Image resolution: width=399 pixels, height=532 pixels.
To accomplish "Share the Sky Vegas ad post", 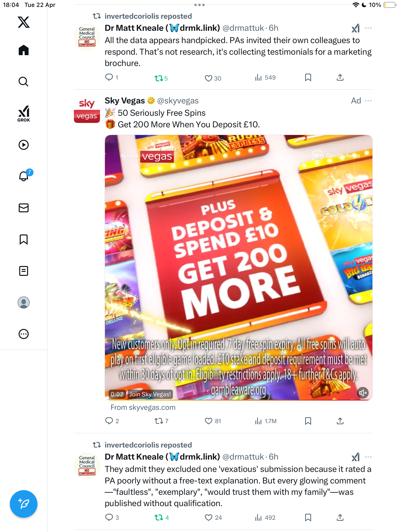I will [340, 421].
